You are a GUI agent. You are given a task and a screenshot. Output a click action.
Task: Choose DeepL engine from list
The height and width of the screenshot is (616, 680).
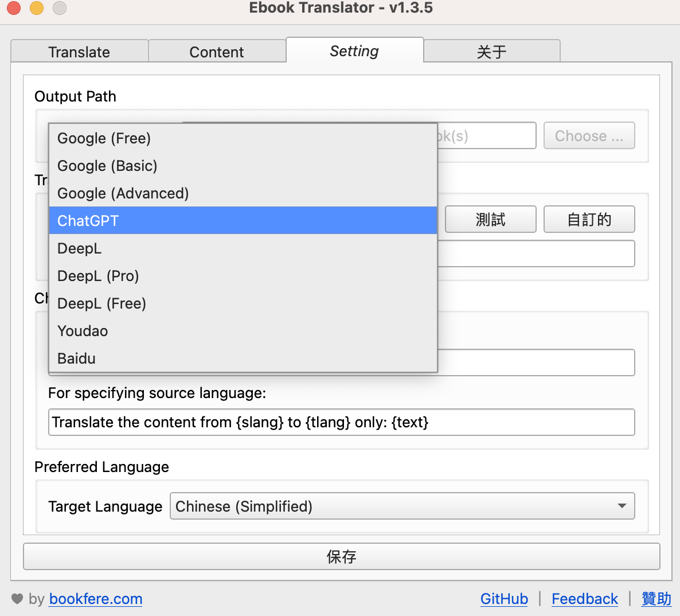coord(80,248)
